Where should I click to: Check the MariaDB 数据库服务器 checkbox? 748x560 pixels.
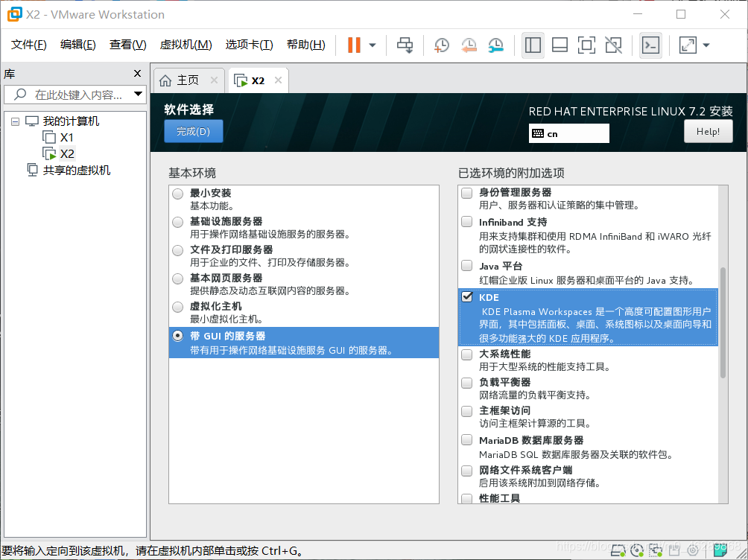pyautogui.click(x=467, y=440)
